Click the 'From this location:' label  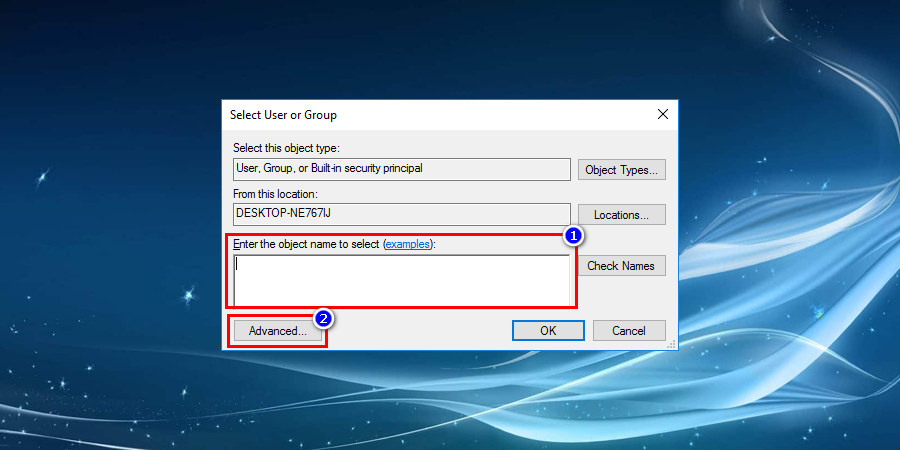click(276, 194)
